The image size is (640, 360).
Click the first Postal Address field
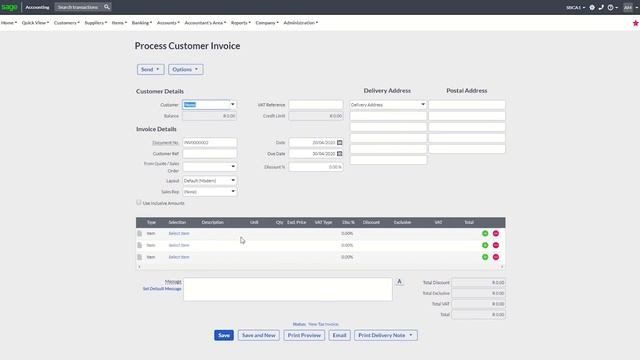[x=467, y=105]
